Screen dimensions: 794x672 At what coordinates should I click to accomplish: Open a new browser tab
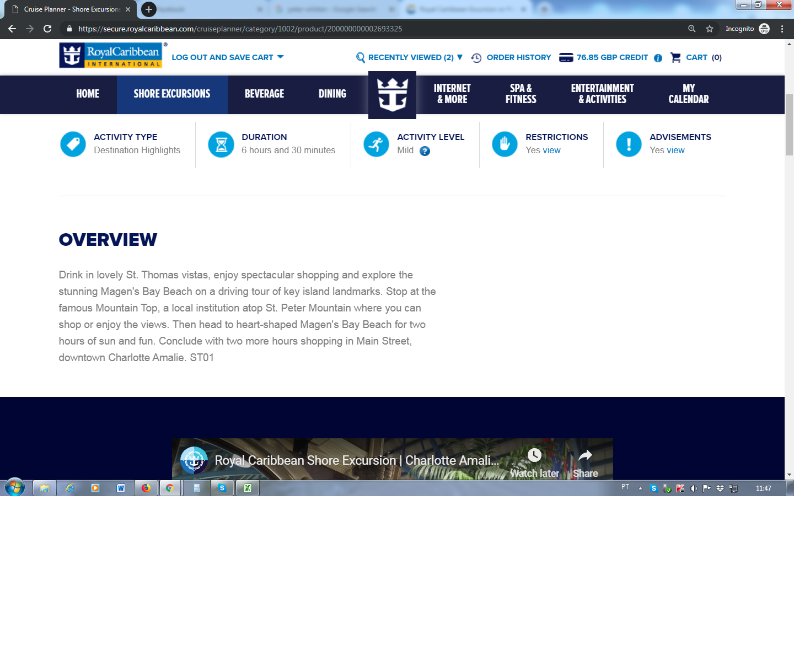tap(149, 9)
